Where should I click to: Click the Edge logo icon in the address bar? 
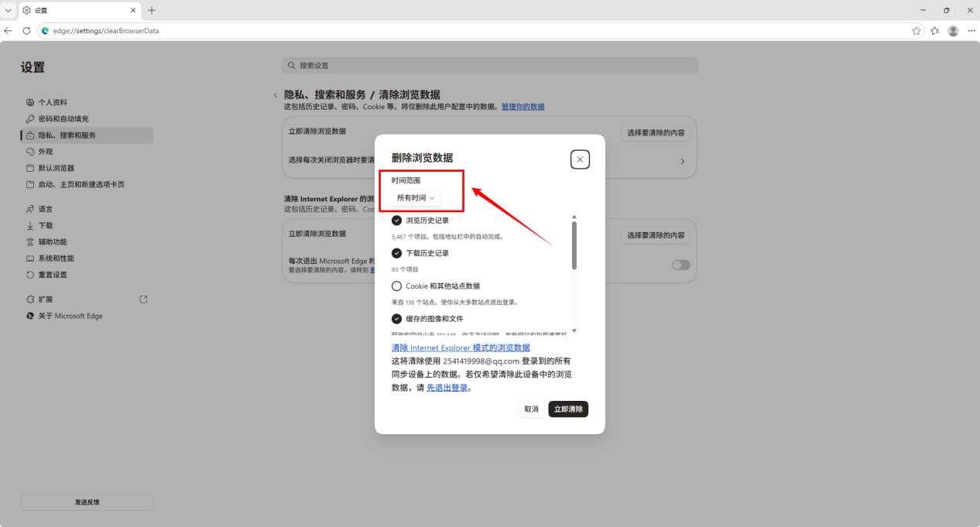click(x=45, y=31)
